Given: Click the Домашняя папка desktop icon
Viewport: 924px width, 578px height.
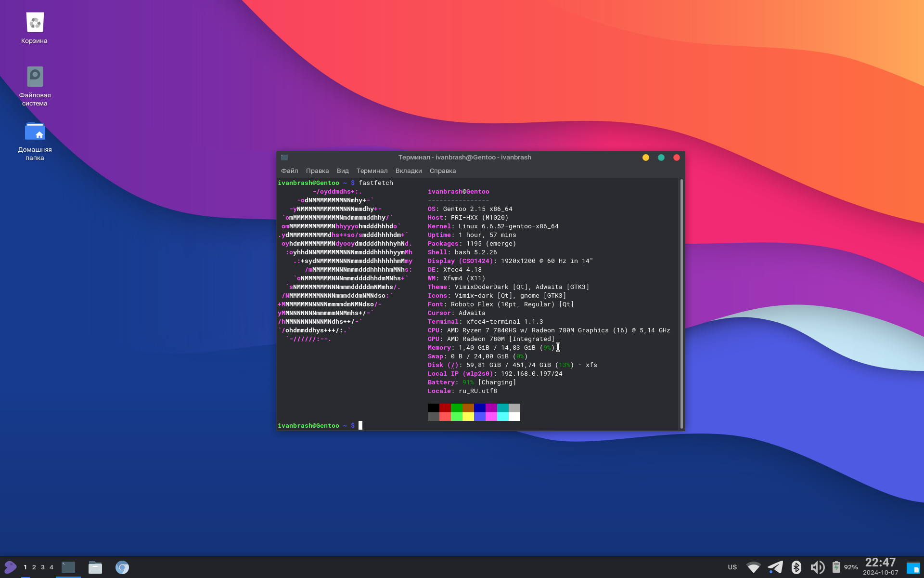Looking at the screenshot, I should tap(34, 139).
